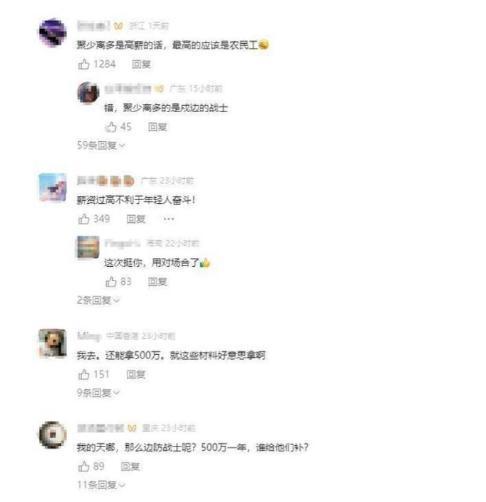
Task: Open the first commenter's purple avatar
Action: click(x=53, y=33)
